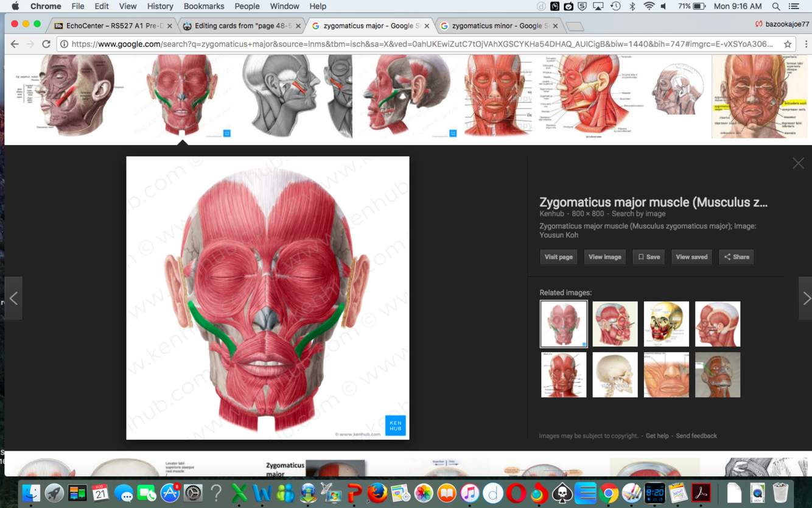Open Calendar from the Dock

[100, 493]
